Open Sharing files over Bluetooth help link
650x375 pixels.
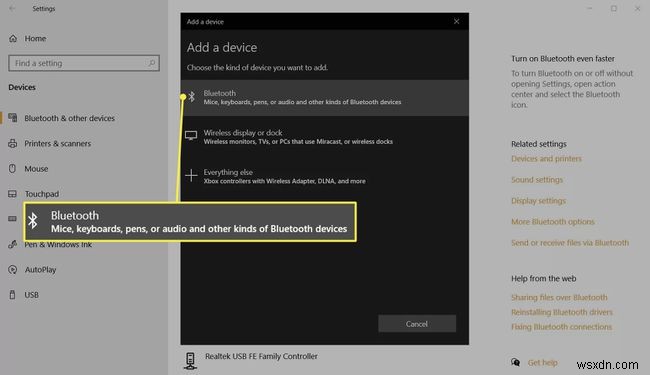pos(559,298)
